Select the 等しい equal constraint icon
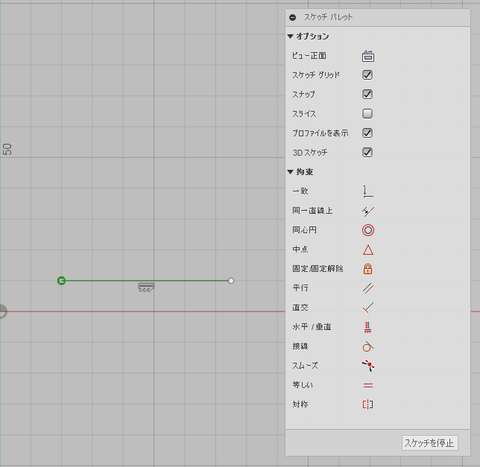This screenshot has height=467, width=480. [x=368, y=385]
